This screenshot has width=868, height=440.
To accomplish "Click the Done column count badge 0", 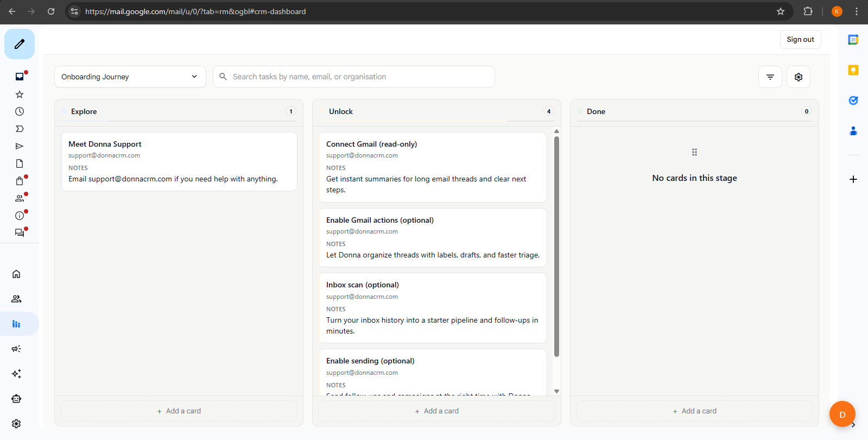I will 807,111.
